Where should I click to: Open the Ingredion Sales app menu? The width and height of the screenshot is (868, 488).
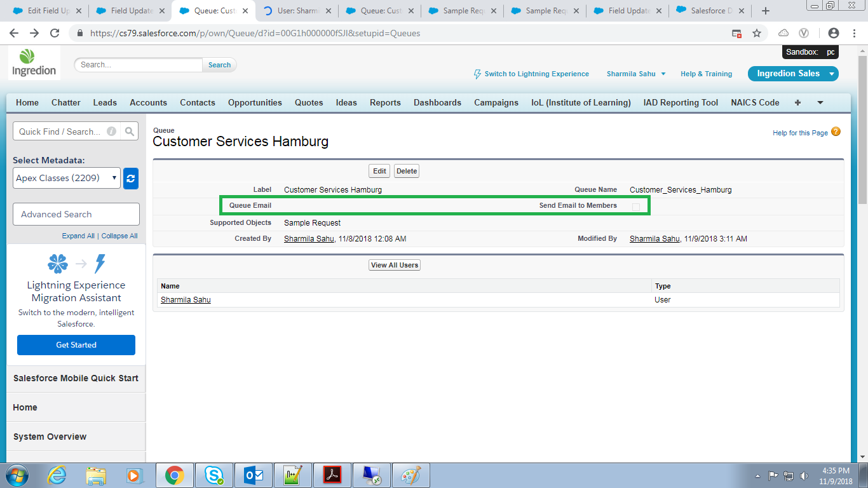click(793, 74)
